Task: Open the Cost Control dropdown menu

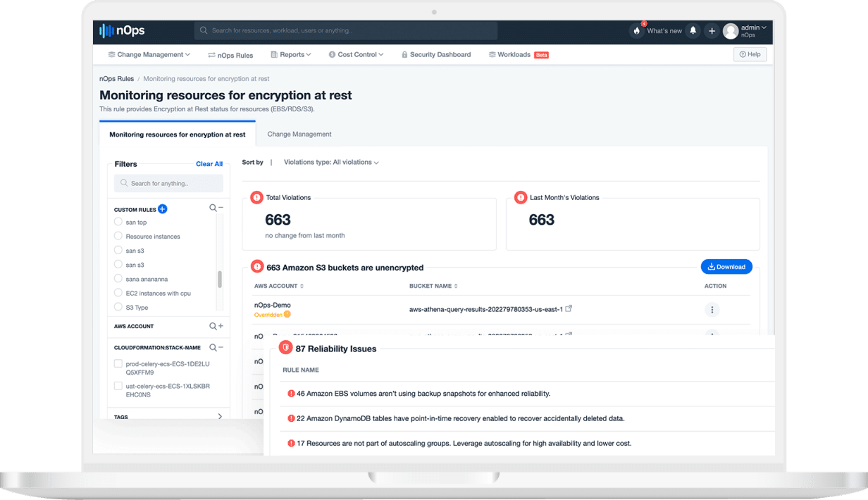Action: click(356, 54)
